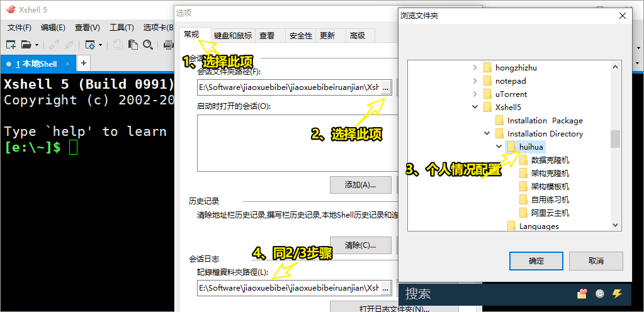Click the 清除(C)... history button
Viewport: 644px width, 312px height.
pos(361,245)
